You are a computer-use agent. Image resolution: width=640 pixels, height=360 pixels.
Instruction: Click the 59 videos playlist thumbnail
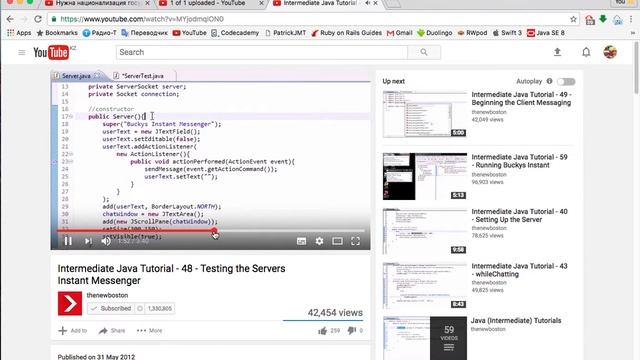(x=424, y=338)
